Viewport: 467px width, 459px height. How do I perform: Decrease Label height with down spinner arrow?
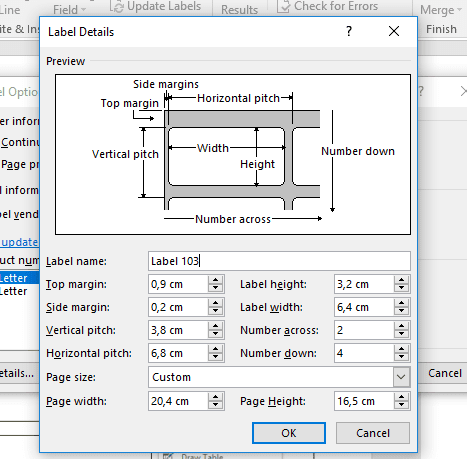coord(401,288)
